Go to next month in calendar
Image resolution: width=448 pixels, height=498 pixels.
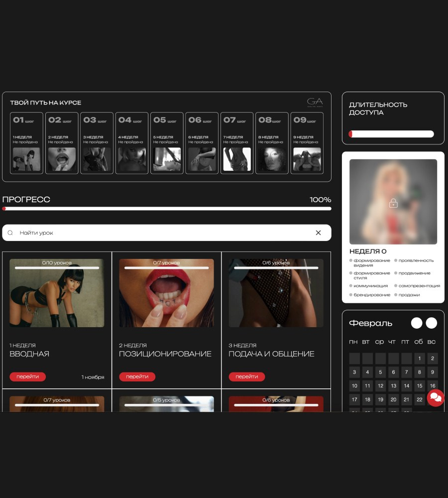point(432,323)
